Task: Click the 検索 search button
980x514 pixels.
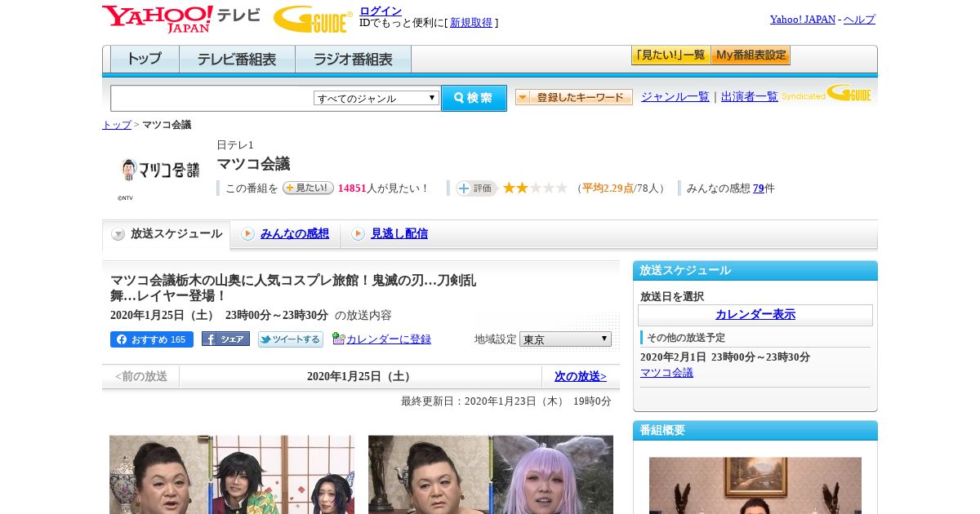Action: tap(474, 98)
